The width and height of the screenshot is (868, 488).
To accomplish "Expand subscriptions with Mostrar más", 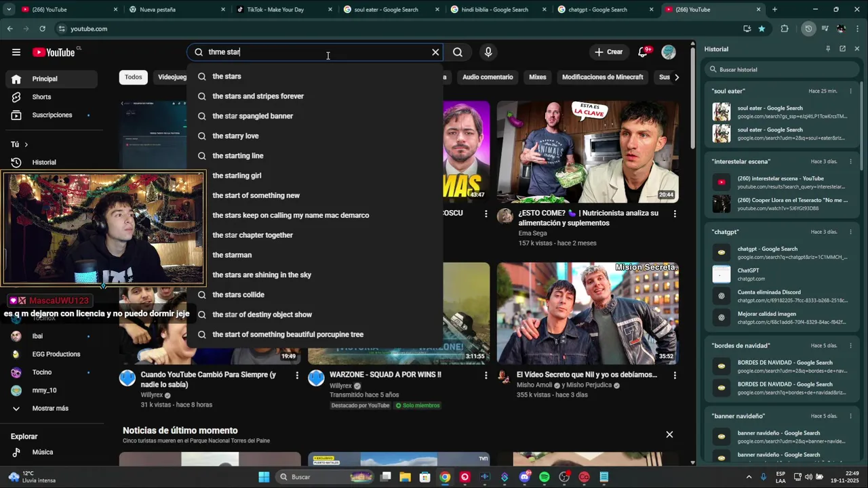I will (x=50, y=409).
